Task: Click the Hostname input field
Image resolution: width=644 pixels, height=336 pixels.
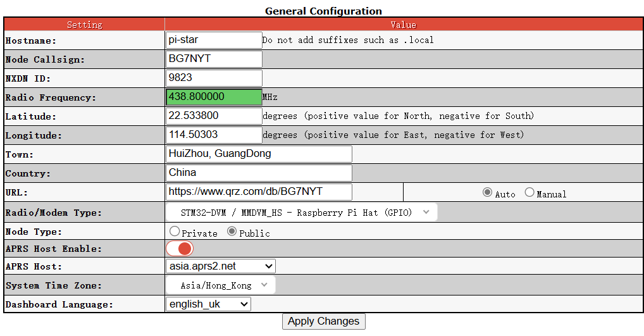Action: point(214,40)
